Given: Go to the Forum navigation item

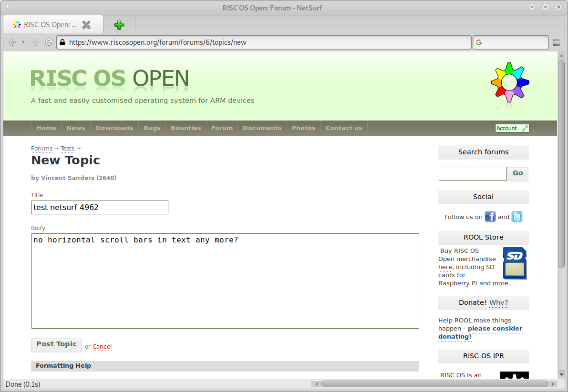Looking at the screenshot, I should pos(222,128).
